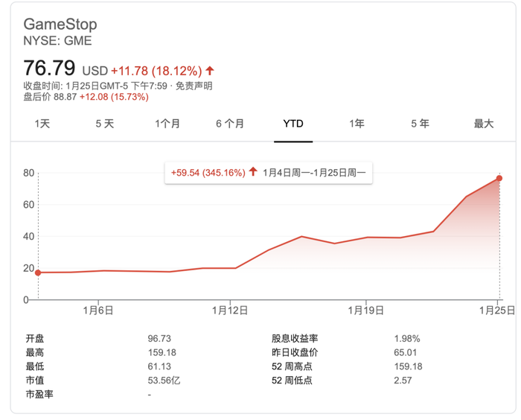Click the red up arrow beside 18.12%
This screenshot has height=420, width=521.
[210, 71]
